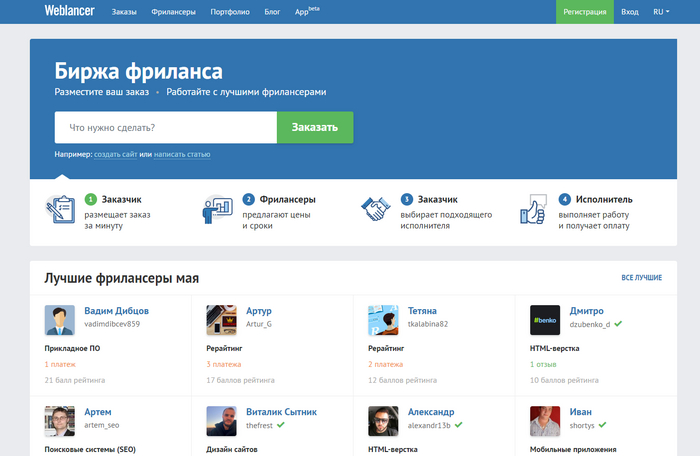This screenshot has width=700, height=456.
Task: Click the '3 платежа' link for Артур
Action: (x=224, y=364)
